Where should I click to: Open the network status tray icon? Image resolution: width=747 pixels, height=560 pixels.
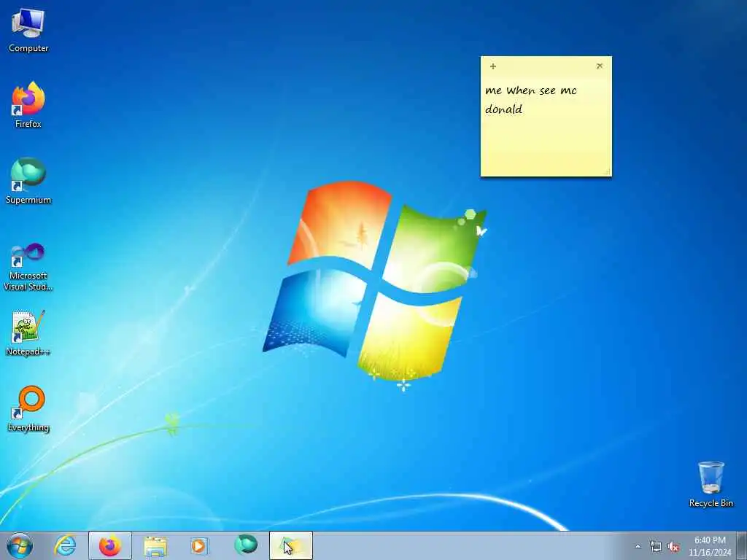[x=656, y=547]
